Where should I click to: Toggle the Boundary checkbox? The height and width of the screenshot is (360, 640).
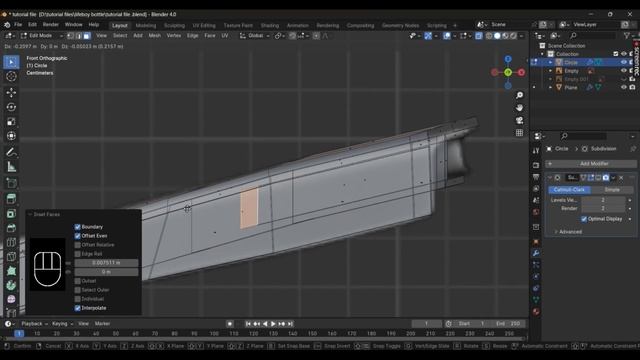click(x=78, y=227)
